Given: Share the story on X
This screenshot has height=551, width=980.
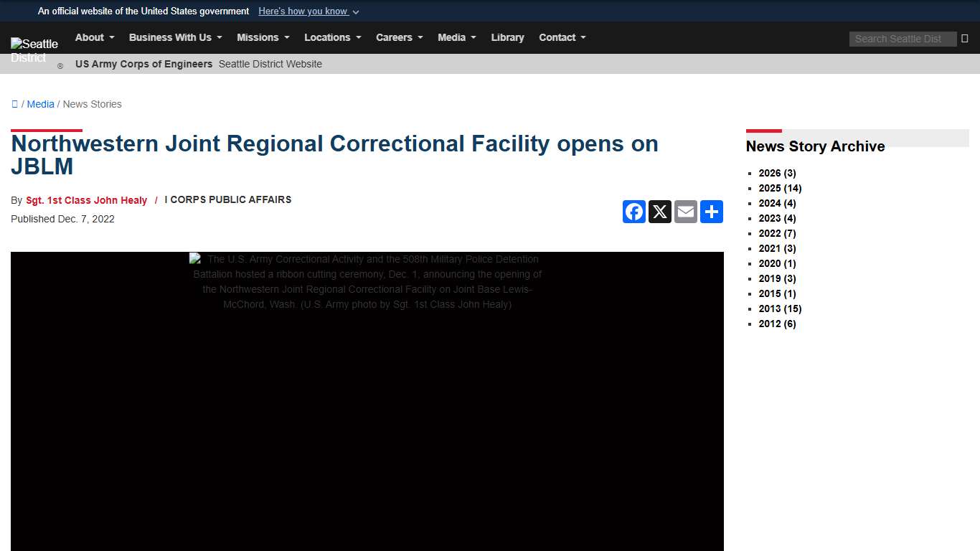Looking at the screenshot, I should tap(660, 212).
